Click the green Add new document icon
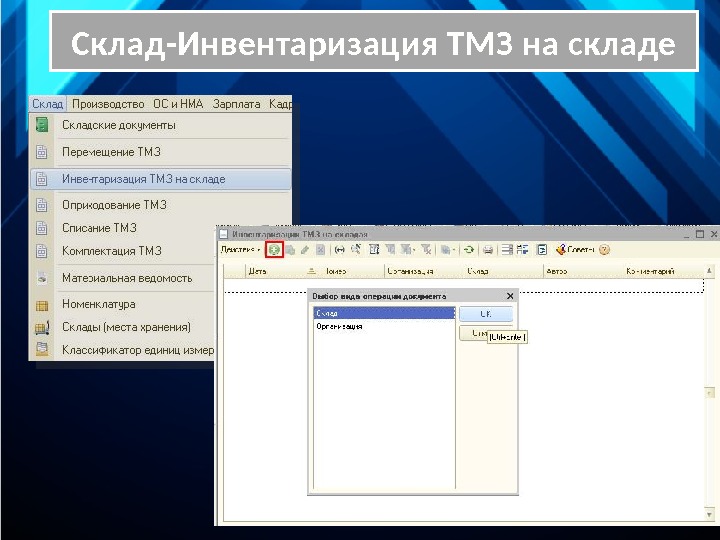Screen dimensions: 720x540 tap(275, 249)
